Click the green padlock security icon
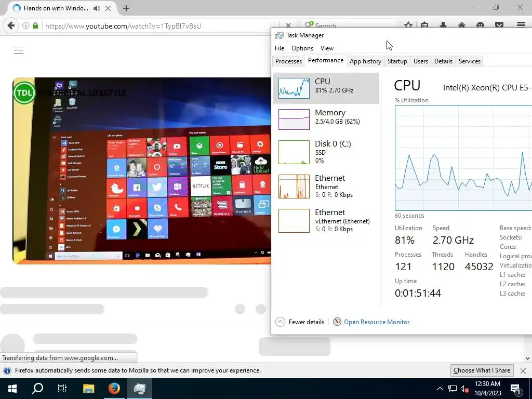Image resolution: width=532 pixels, height=399 pixels. click(35, 26)
